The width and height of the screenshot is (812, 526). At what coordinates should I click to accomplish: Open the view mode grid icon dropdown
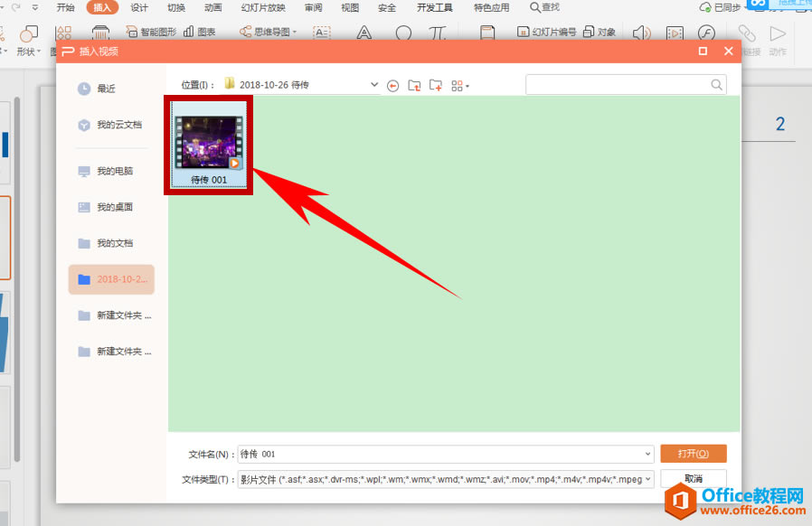point(460,86)
